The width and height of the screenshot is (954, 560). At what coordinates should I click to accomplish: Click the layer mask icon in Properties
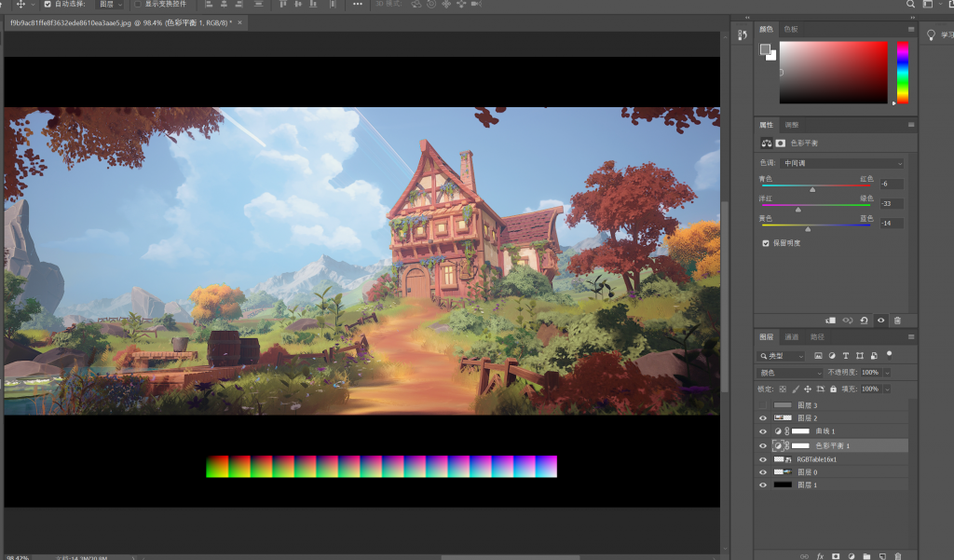tap(781, 143)
